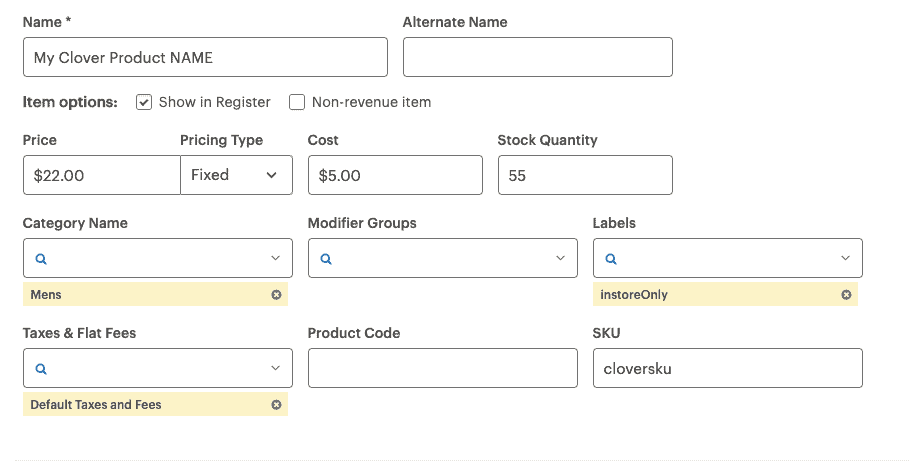Click search icon in Category Name field
The height and width of the screenshot is (461, 910).
click(x=41, y=258)
